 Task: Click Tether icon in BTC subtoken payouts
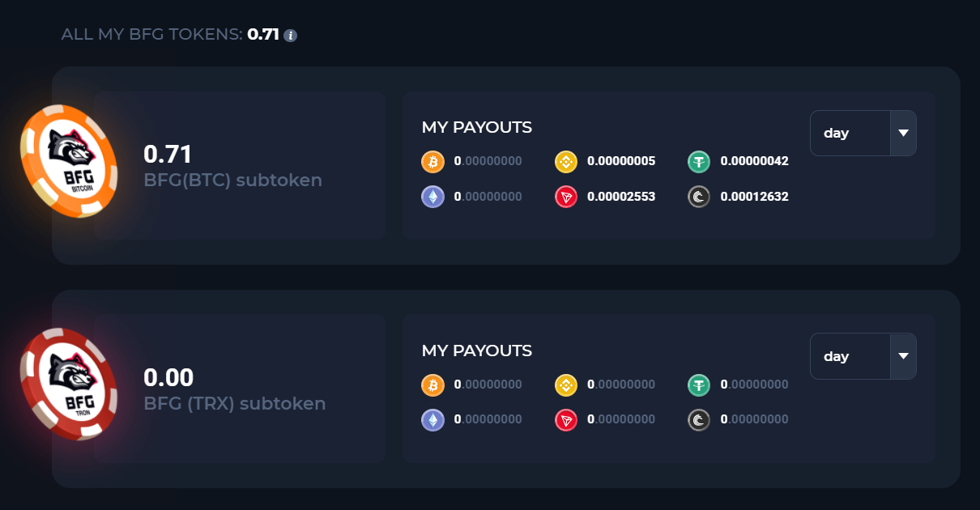(x=699, y=161)
